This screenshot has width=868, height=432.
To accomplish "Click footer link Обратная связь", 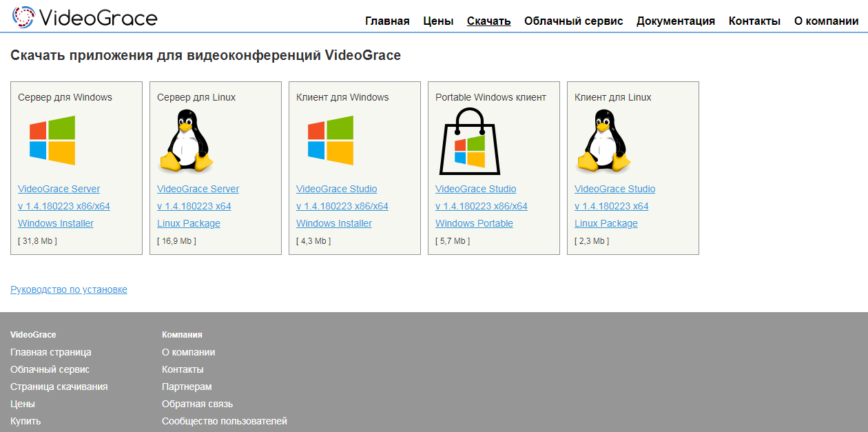I will [198, 404].
